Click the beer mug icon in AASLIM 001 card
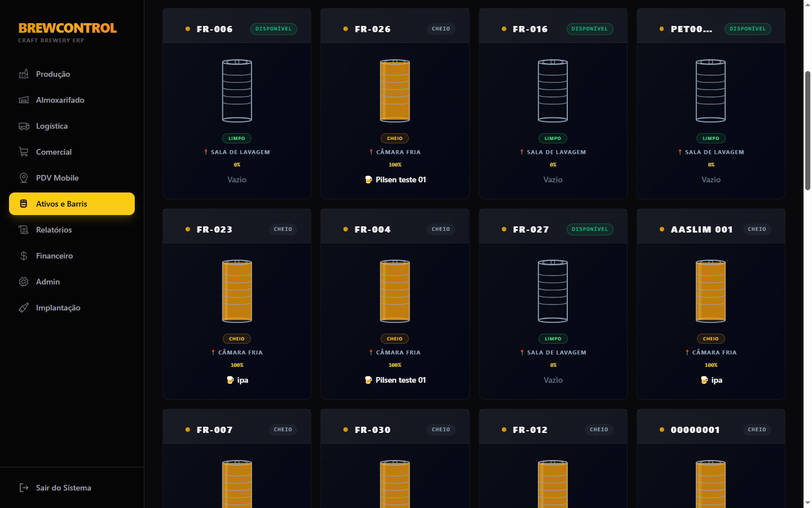 coord(704,380)
